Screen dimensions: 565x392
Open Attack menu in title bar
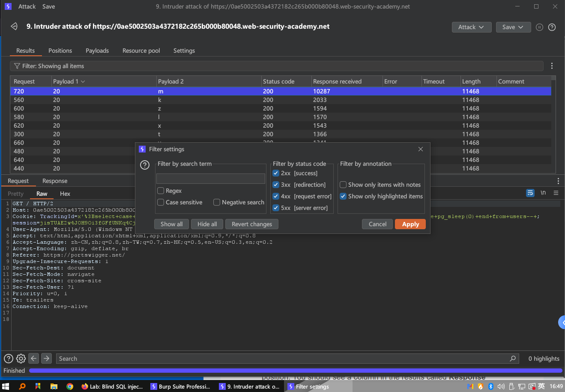[27, 6]
